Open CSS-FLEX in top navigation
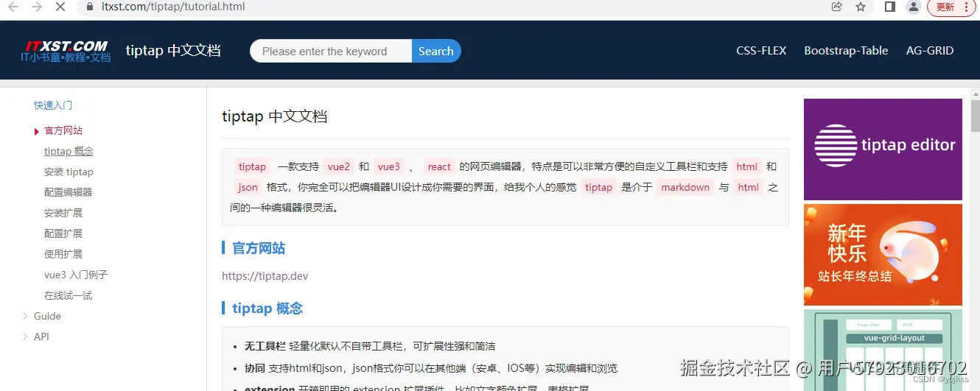 (x=761, y=51)
